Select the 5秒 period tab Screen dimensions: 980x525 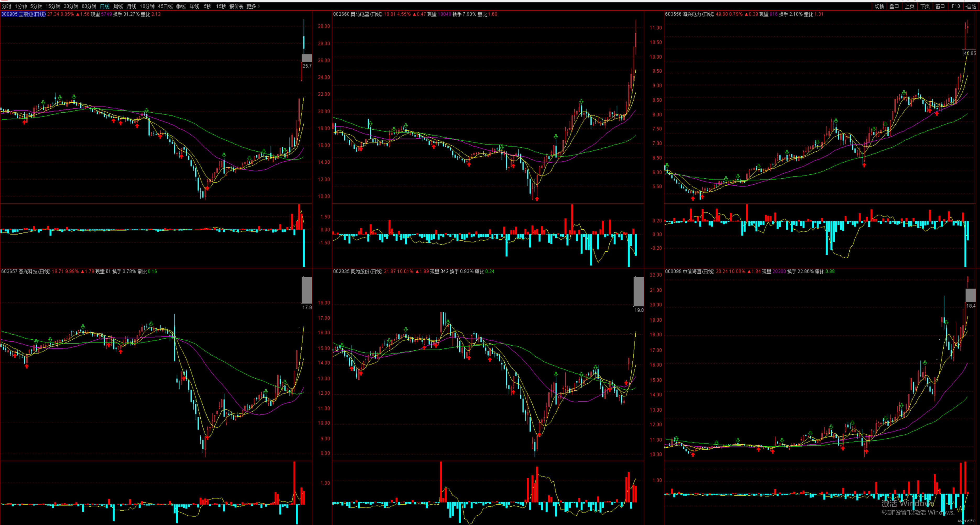pos(207,7)
